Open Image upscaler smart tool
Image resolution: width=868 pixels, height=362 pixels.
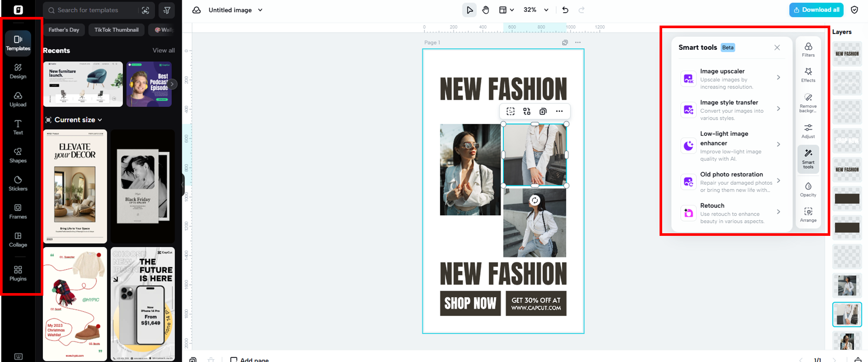[731, 78]
